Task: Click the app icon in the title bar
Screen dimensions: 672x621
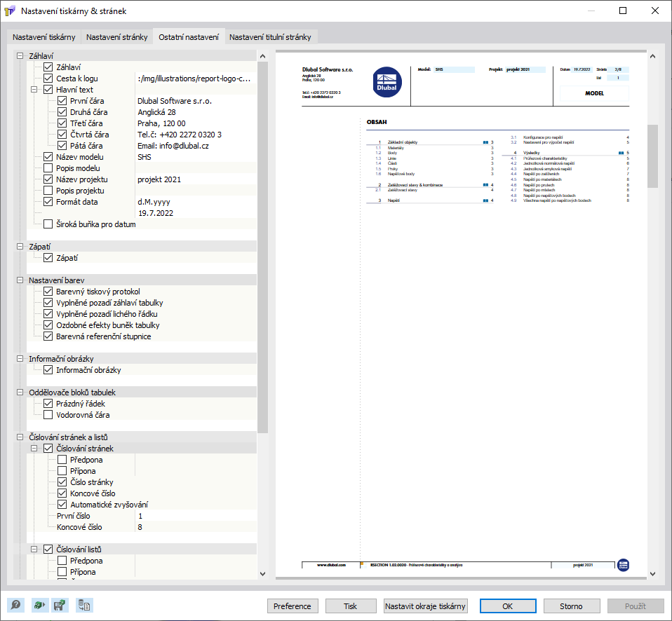Action: pyautogui.click(x=9, y=11)
